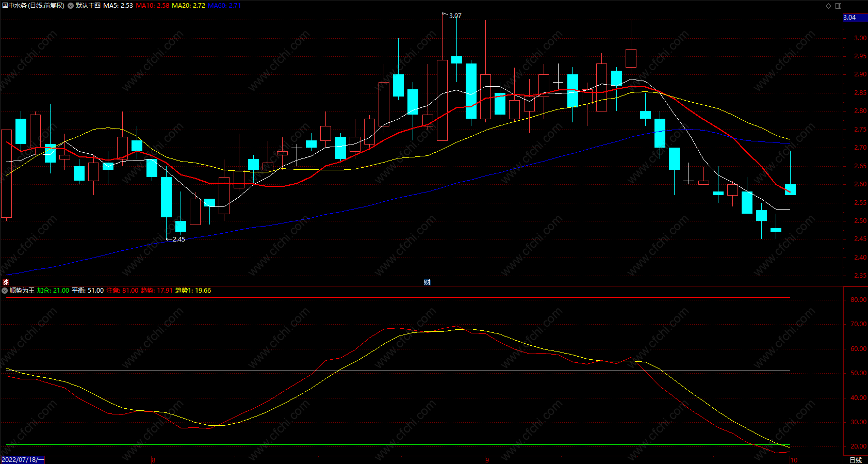Viewport: 868px width, 464px height.
Task: Select the blue MA60: 2.71 legend
Action: [x=224, y=6]
